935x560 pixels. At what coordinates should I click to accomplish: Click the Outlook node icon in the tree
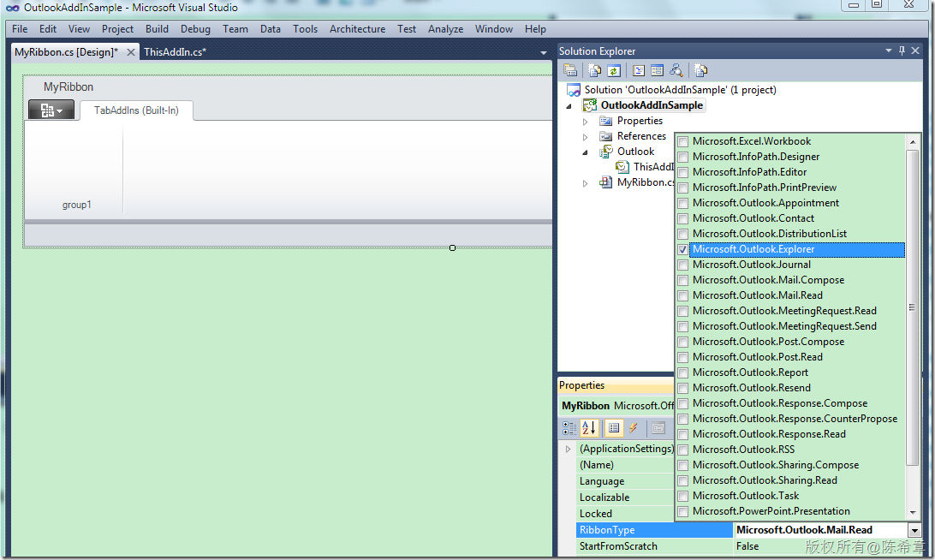pos(606,152)
